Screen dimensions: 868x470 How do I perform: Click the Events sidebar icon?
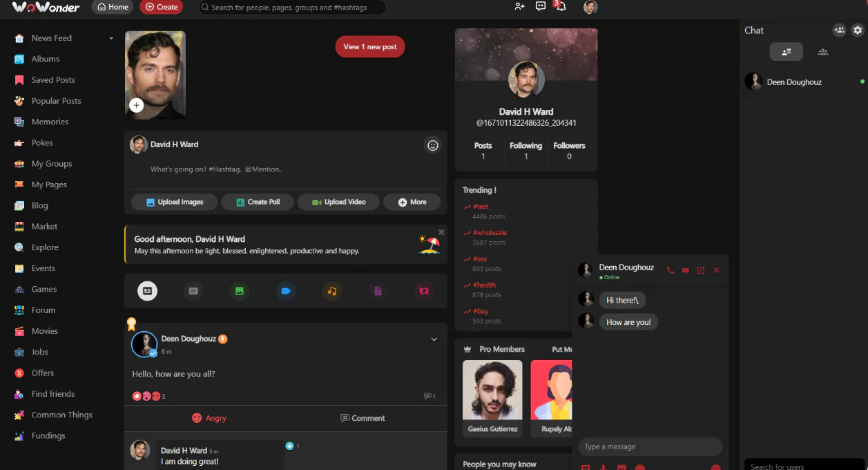point(19,268)
